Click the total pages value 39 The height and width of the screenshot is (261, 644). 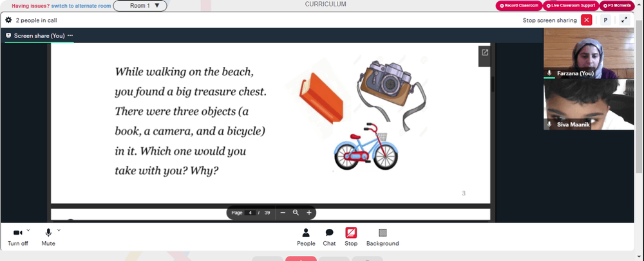pyautogui.click(x=267, y=213)
